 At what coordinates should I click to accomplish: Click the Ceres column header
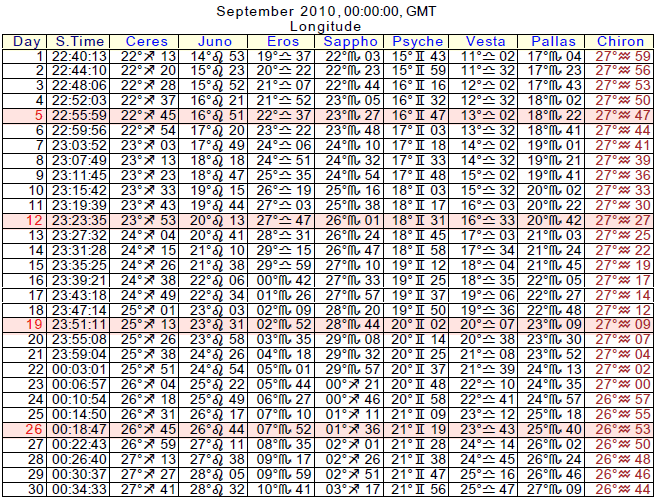tap(146, 41)
